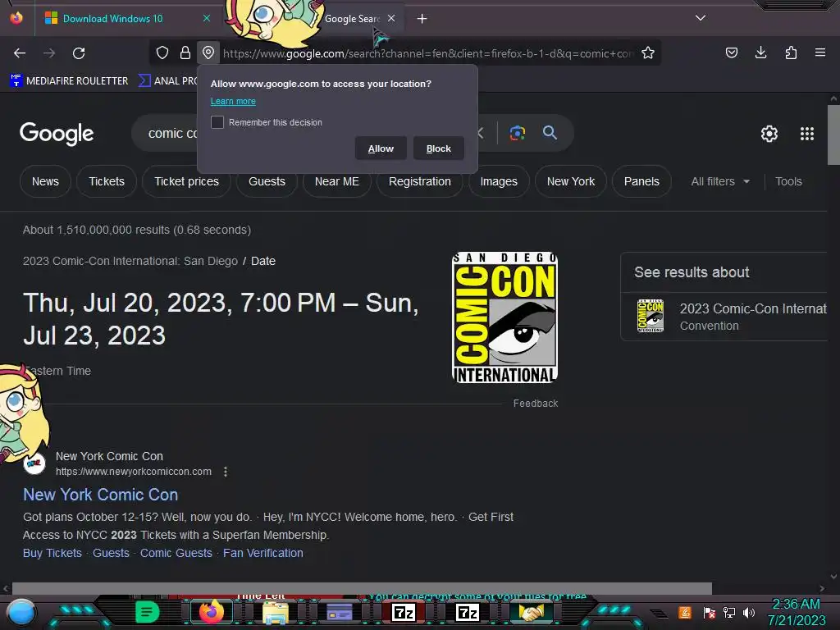This screenshot has width=840, height=630.
Task: Switch to Firefox on the taskbar
Action: click(211, 612)
